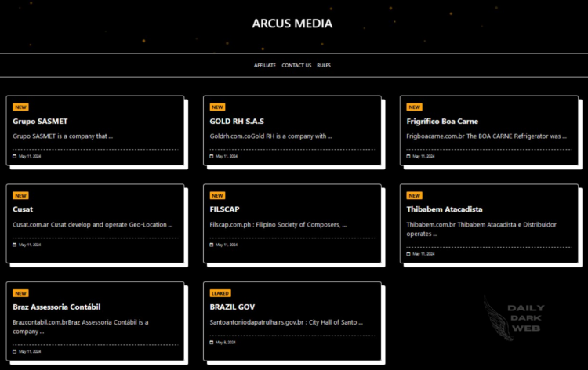Select the 'Brazcontabil.com.brBraz Assessoria' excerpt
This screenshot has width=588, height=370.
click(81, 327)
